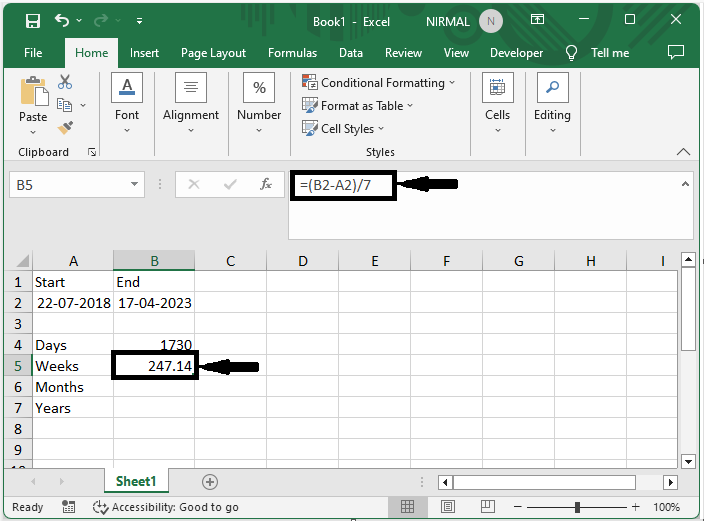Image resolution: width=704 pixels, height=521 pixels.
Task: Select row 3 header
Action: point(18,324)
